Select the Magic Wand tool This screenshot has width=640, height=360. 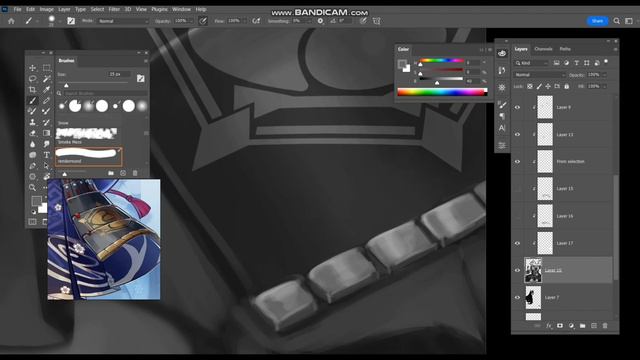(x=46, y=79)
